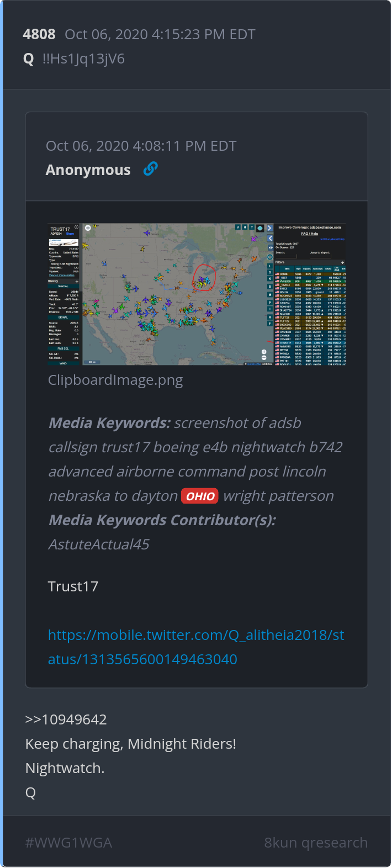Select the red OHIO keyword tag
The image size is (392, 868).
200,496
